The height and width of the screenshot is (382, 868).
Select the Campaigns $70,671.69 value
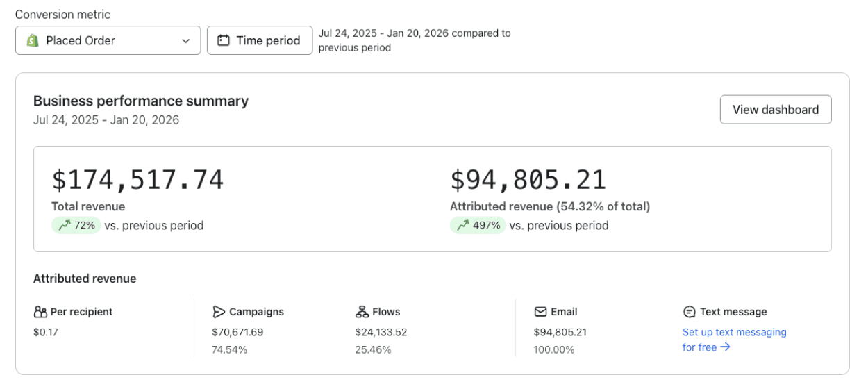(237, 332)
